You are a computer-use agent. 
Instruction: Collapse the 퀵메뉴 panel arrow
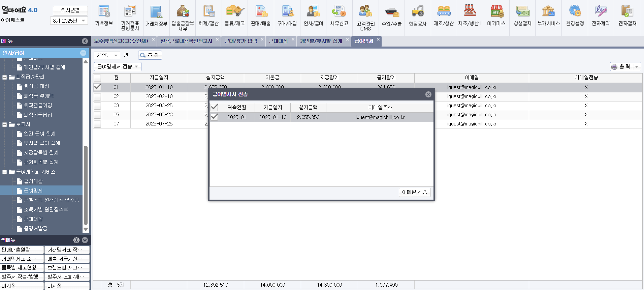click(85, 240)
